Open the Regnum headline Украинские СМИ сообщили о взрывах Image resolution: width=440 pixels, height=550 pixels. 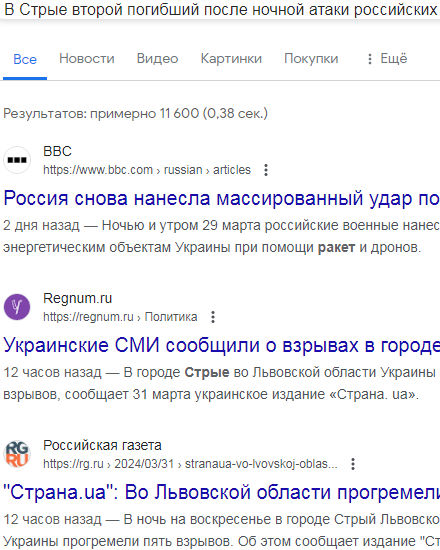(x=221, y=345)
